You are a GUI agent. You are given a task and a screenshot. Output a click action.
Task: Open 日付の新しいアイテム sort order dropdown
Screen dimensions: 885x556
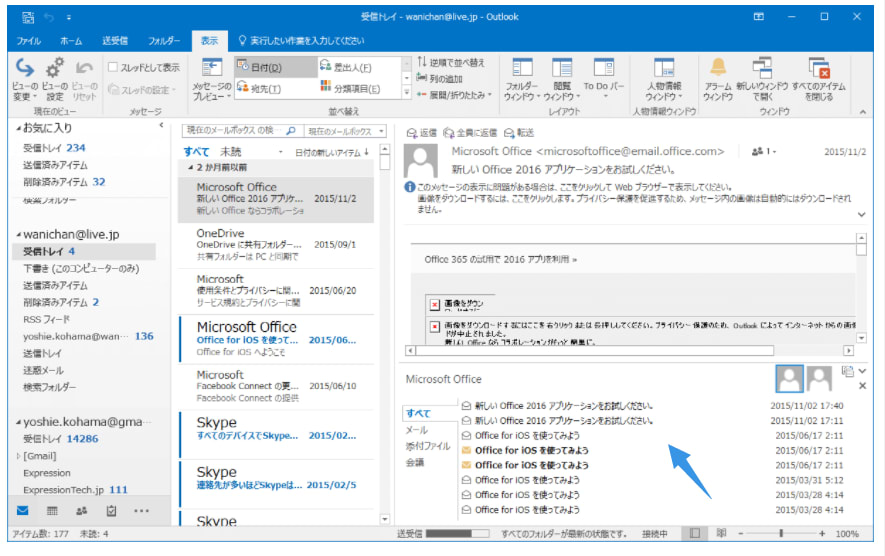(332, 152)
